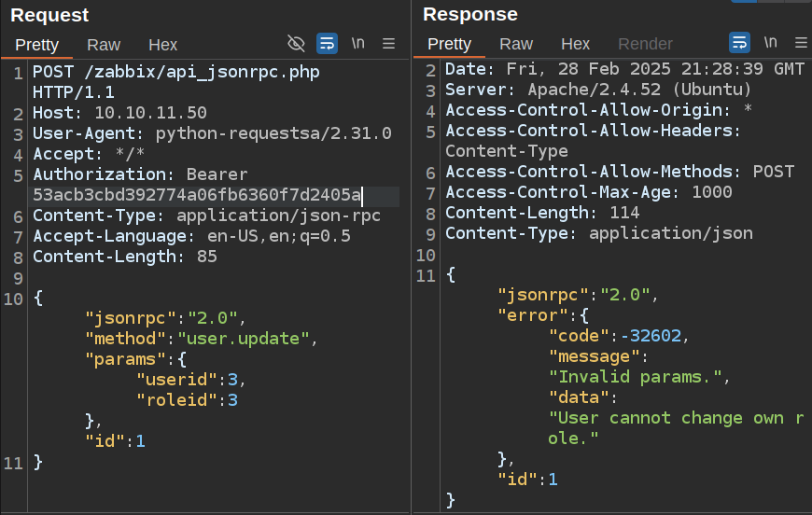Select the Response Pretty tab
This screenshot has width=812, height=515.
point(450,44)
